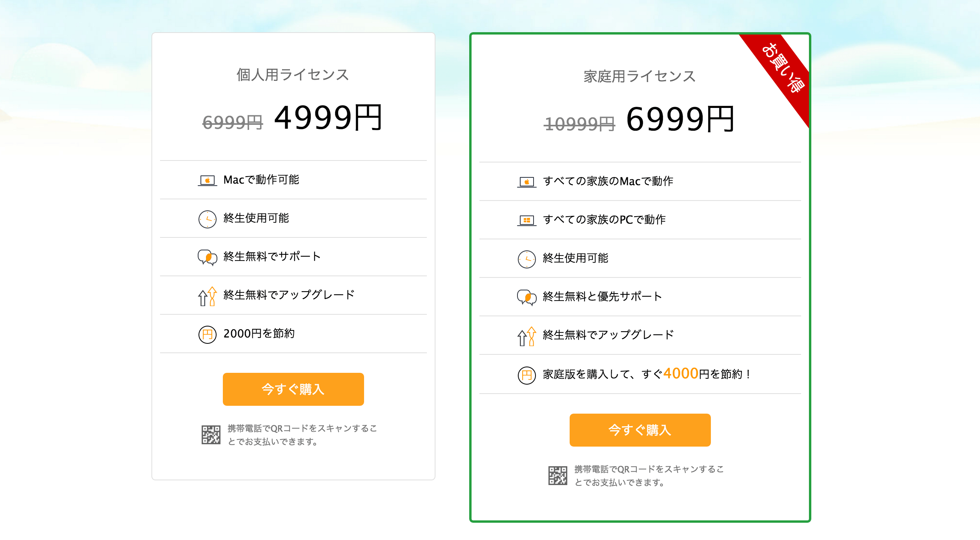Image resolution: width=980 pixels, height=540 pixels.
Task: Click the upgrade arrows icon in family license
Action: point(526,336)
